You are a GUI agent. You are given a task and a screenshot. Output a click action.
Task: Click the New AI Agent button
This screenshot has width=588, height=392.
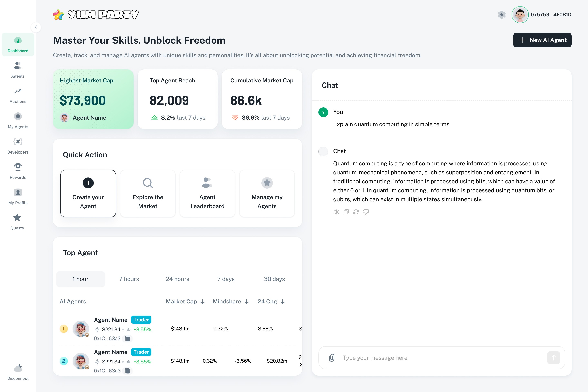542,40
